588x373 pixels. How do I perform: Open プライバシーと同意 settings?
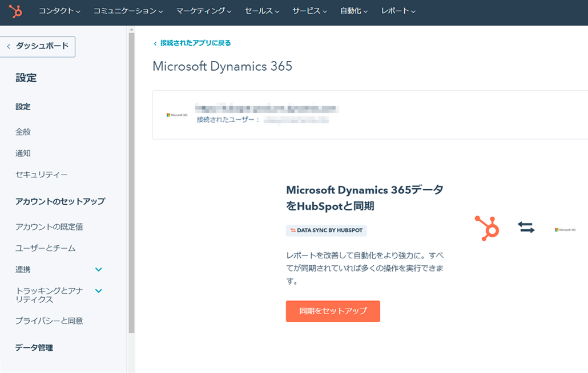[49, 321]
